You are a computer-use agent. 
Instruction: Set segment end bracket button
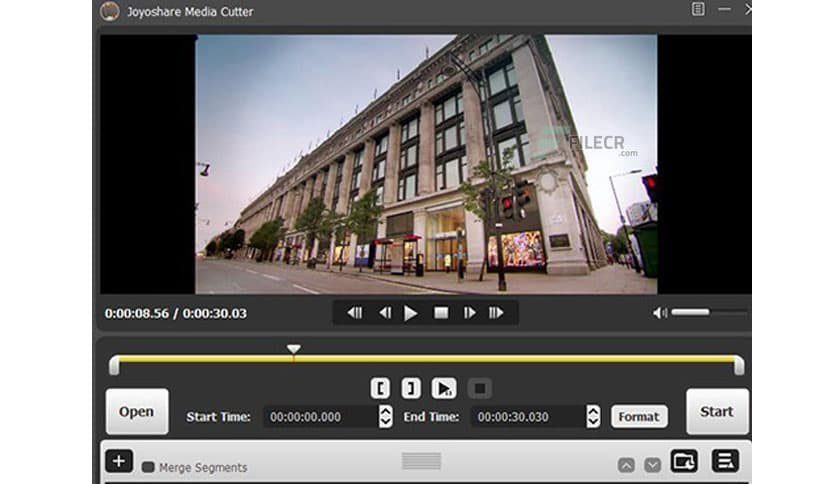click(411, 389)
